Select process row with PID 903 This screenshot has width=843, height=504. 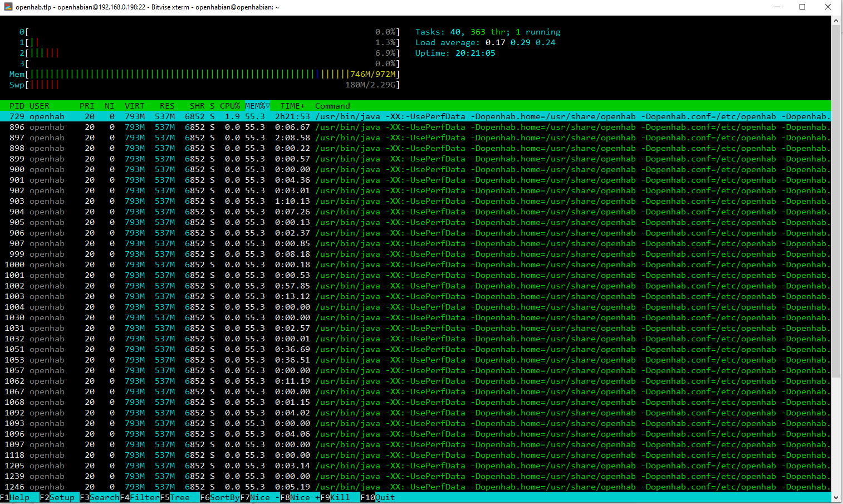[x=415, y=201]
